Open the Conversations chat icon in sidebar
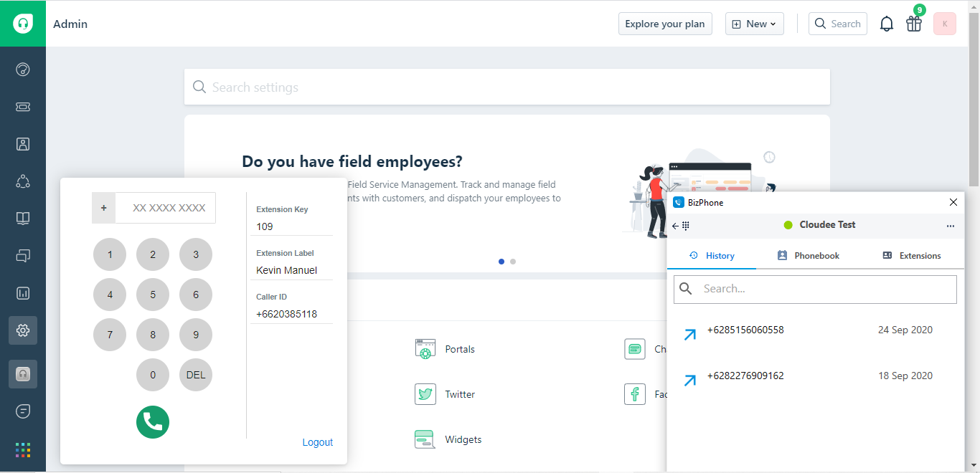The width and height of the screenshot is (980, 473). click(x=22, y=256)
